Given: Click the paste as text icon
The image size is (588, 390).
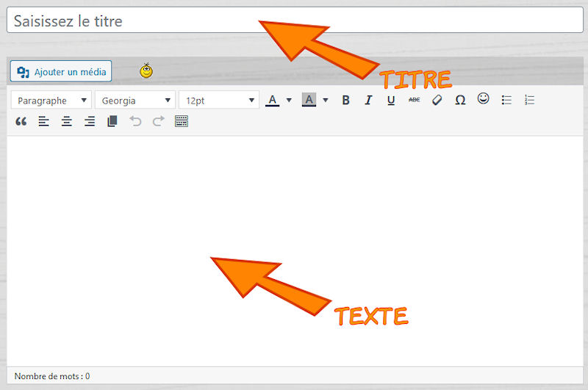Looking at the screenshot, I should coord(112,121).
